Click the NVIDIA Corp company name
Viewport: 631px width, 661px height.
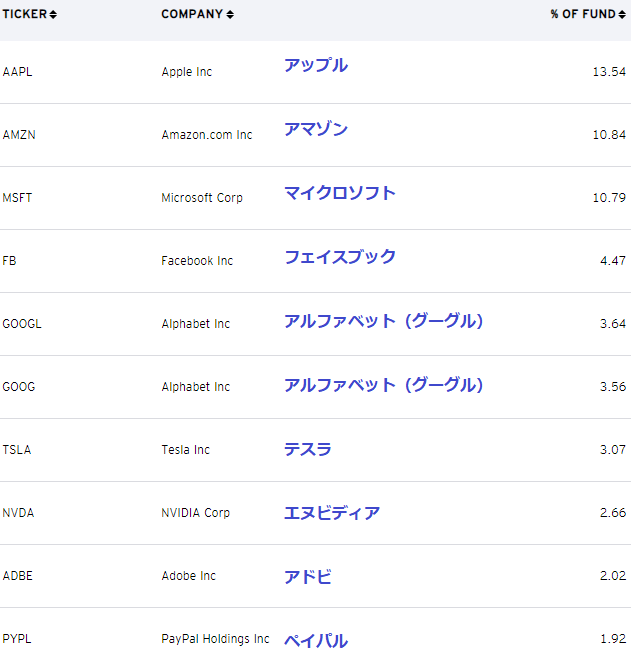pyautogui.click(x=196, y=513)
